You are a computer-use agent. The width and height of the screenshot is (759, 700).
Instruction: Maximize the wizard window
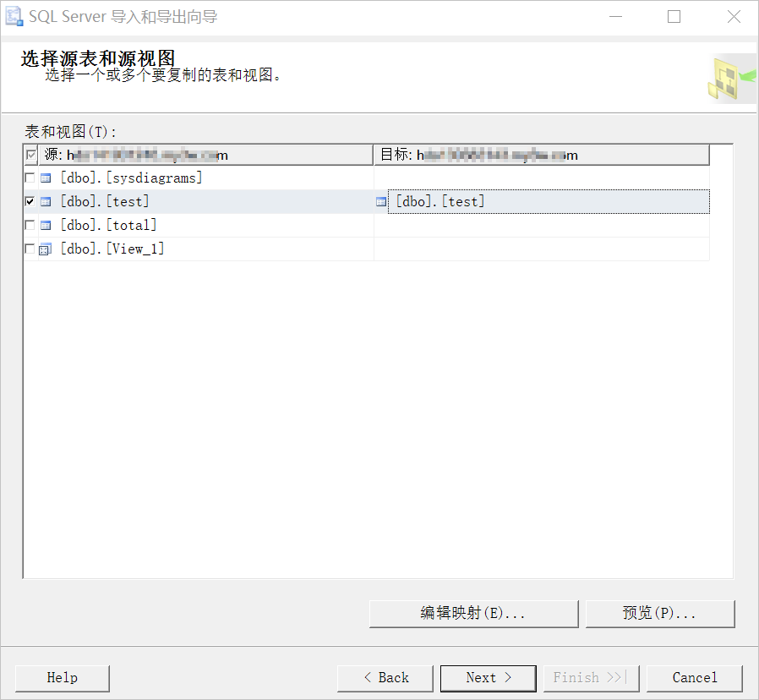coord(674,17)
